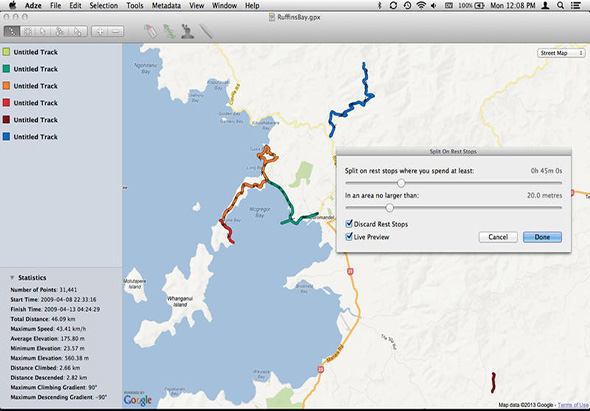Viewport: 590px width, 411px height.
Task: Toggle the Live Preview checkbox
Action: [349, 237]
